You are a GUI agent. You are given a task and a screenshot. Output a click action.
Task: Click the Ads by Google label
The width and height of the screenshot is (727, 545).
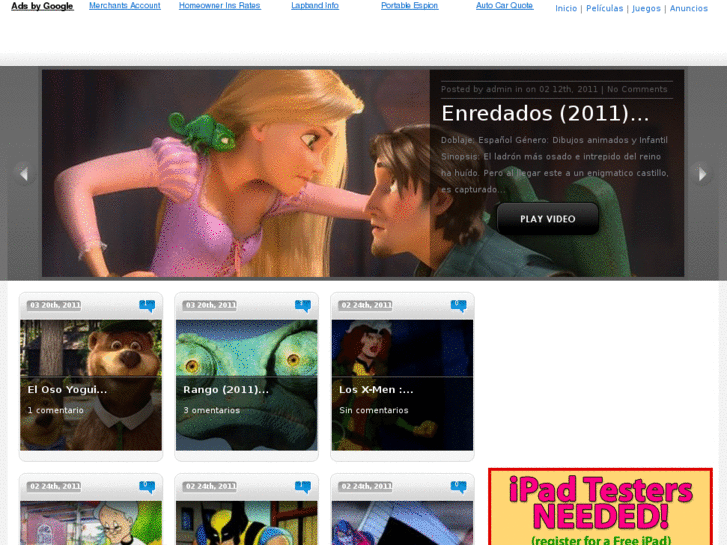(42, 6)
